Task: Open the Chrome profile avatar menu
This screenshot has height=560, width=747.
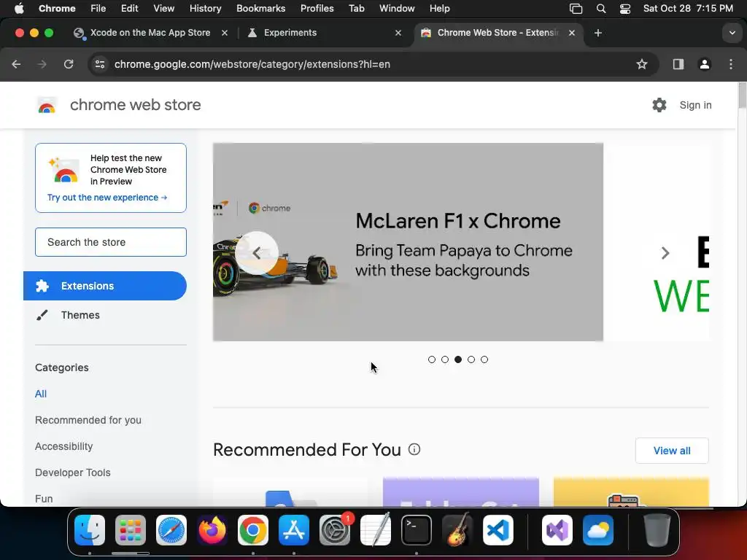Action: click(705, 64)
